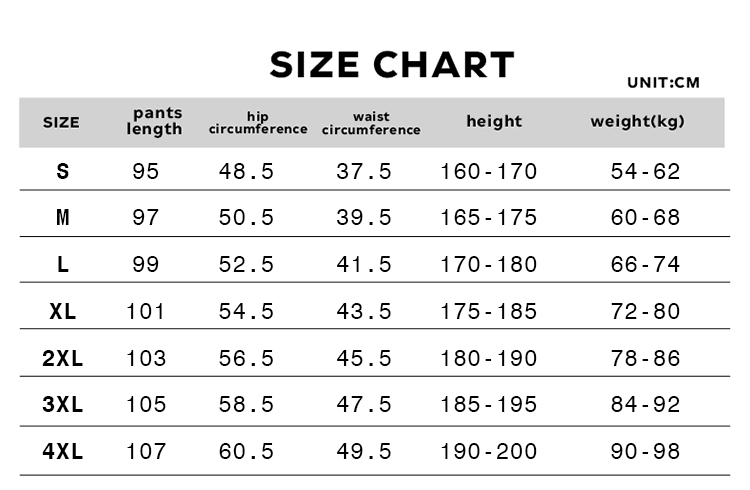750x490 pixels.
Task: Click the hip circumference header
Action: coord(258,123)
